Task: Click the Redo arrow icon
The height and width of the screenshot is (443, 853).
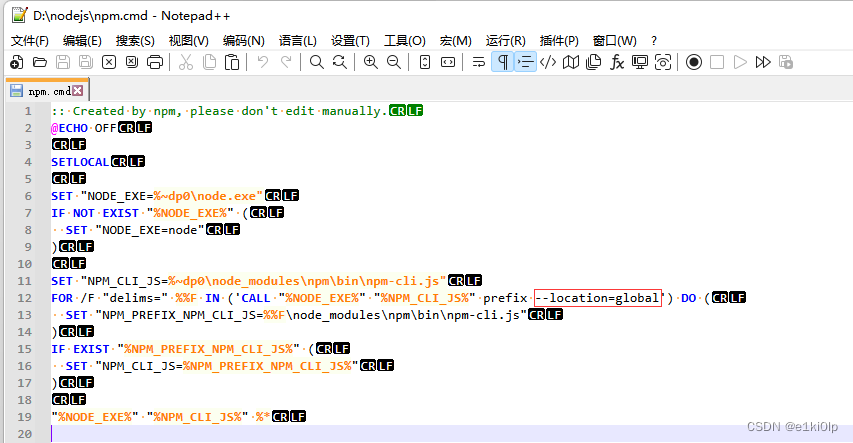Action: coord(286,63)
